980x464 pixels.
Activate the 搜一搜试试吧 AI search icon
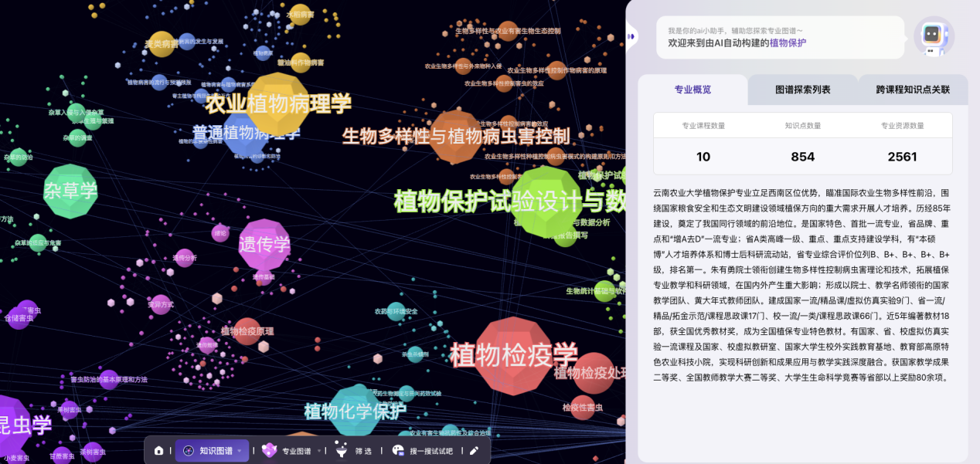(x=399, y=451)
